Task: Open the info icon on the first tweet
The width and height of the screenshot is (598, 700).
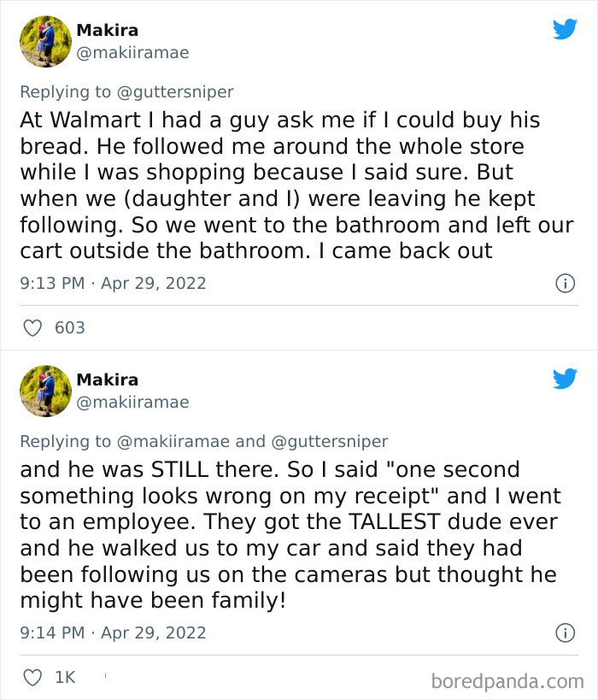Action: (x=566, y=283)
